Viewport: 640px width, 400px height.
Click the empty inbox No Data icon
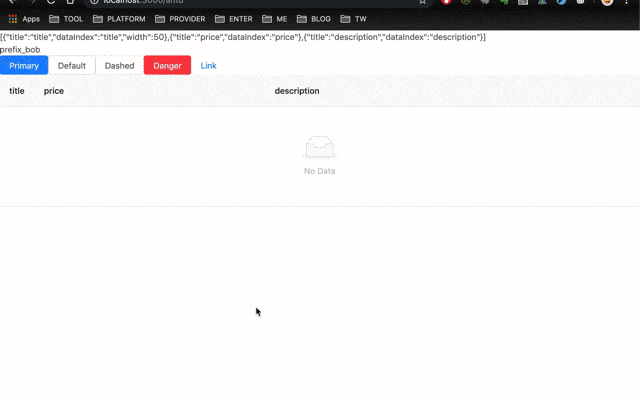click(320, 147)
